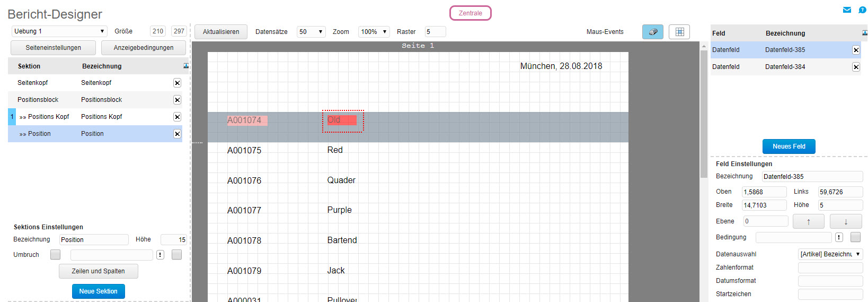868x302 pixels.
Task: Open the Datensätze 50 dropdown
Action: pyautogui.click(x=311, y=32)
